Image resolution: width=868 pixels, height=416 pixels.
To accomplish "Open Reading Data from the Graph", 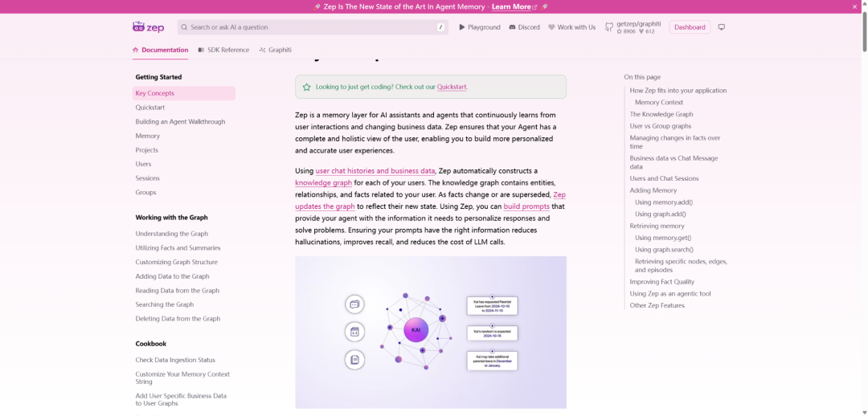I will [x=177, y=291].
